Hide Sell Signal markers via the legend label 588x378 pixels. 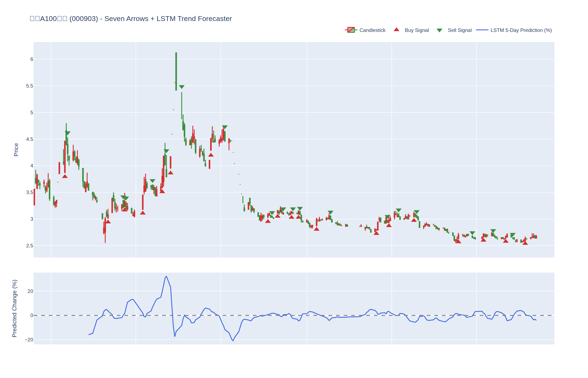coord(459,30)
